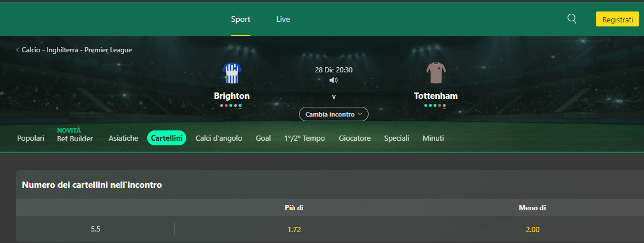Click the back arrow beside Calcio breadcrumb
Viewport: 644px width, 243px height.
18,50
